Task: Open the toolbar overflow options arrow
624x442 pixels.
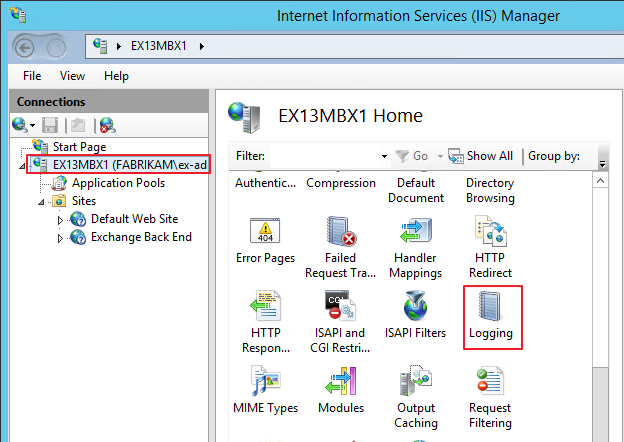Action: 603,164
